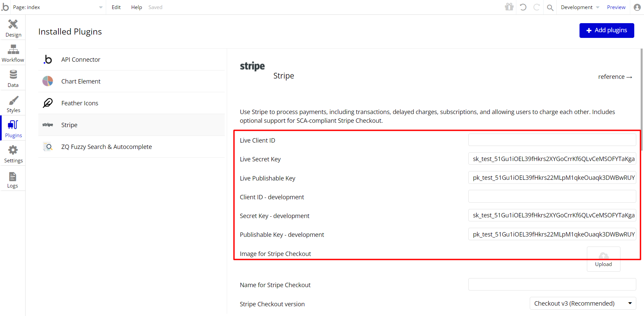Click the Stripe logo in details

(x=252, y=66)
